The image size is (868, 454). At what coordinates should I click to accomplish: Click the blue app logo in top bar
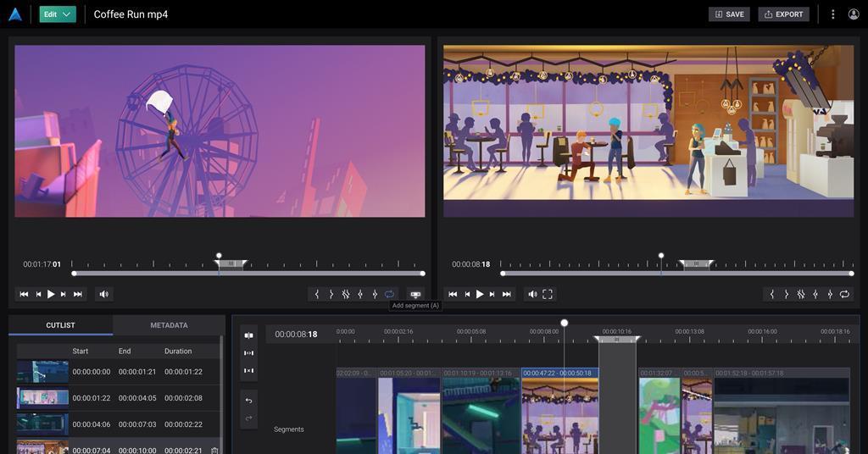coord(15,14)
